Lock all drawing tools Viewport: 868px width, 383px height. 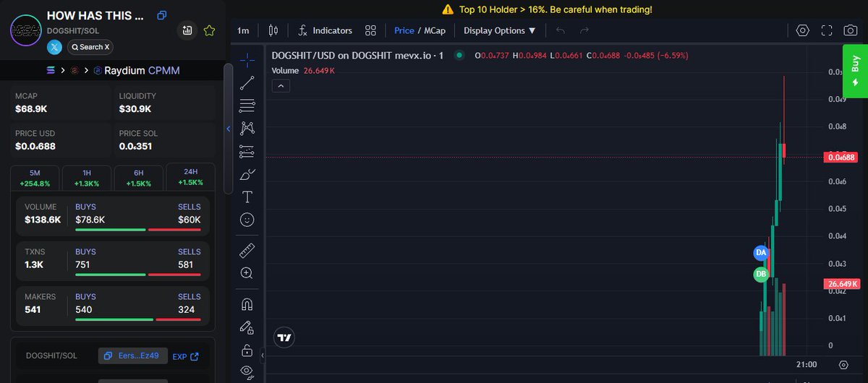tap(247, 350)
